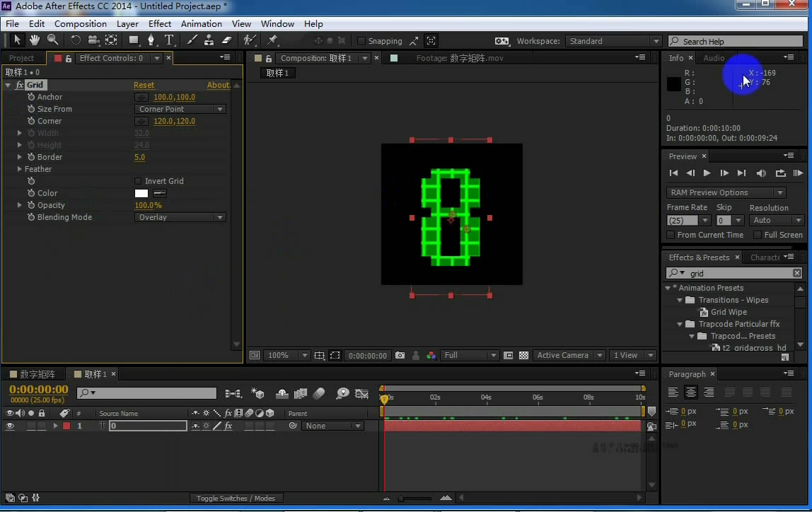Open the Size From dropdown
The image size is (812, 512).
pyautogui.click(x=180, y=109)
